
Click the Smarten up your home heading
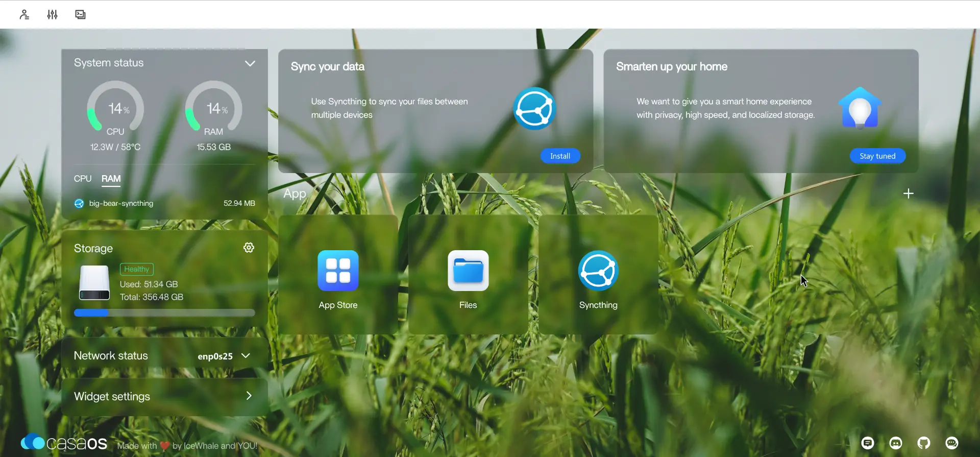tap(672, 67)
